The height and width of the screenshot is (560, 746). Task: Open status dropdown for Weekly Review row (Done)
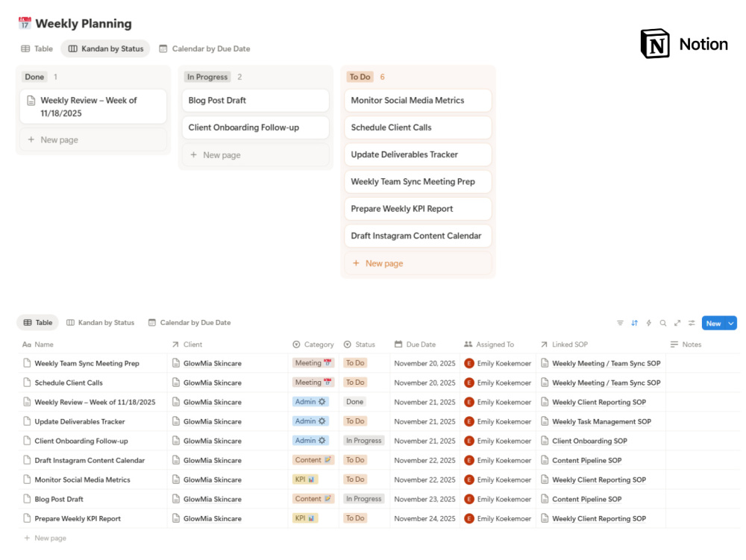pyautogui.click(x=354, y=402)
